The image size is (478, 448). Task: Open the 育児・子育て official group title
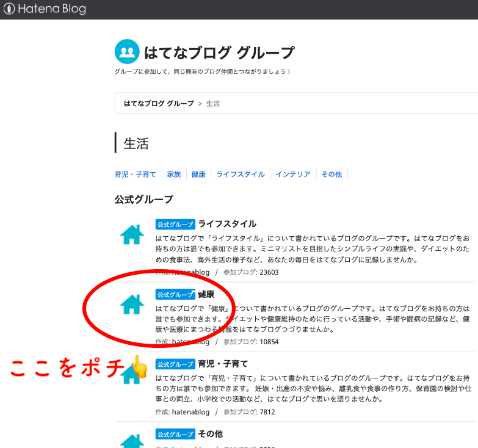click(223, 364)
